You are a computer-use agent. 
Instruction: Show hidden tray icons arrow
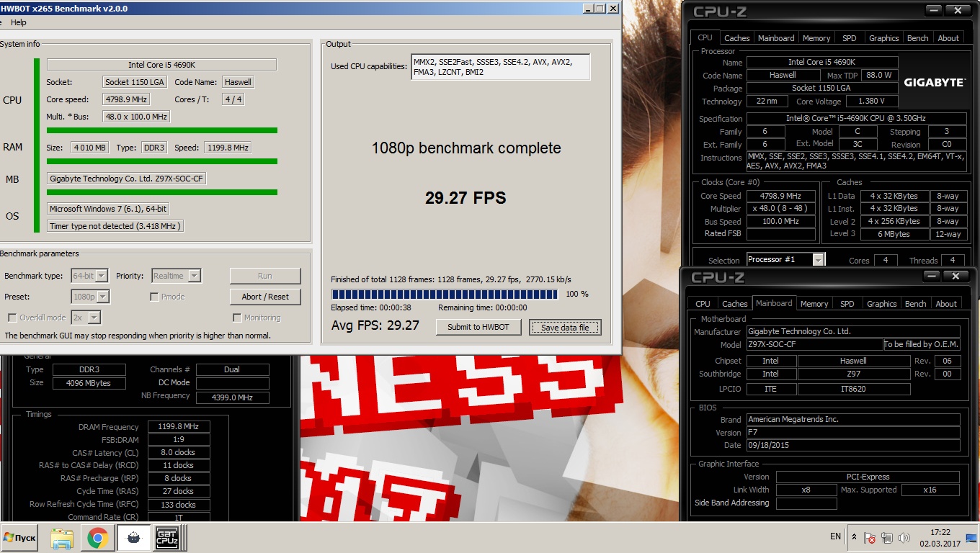854,537
